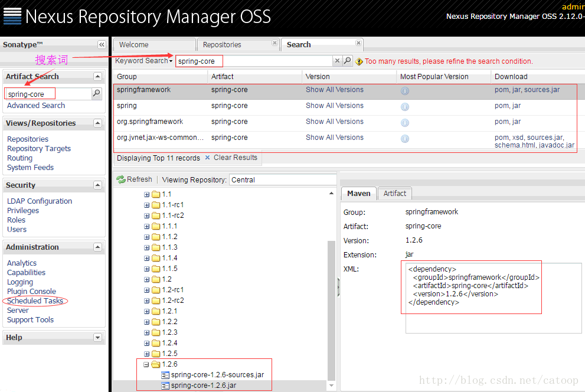585x392 pixels.
Task: Open Repository Targets link
Action: [39, 148]
